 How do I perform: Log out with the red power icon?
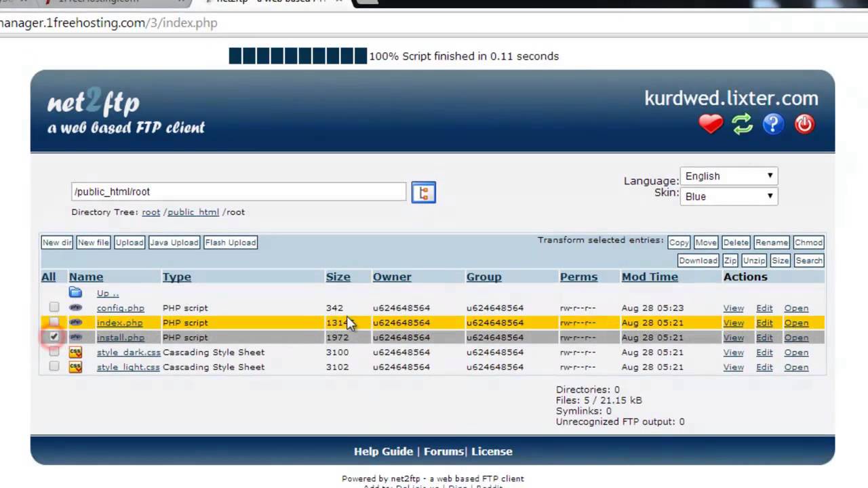(804, 124)
